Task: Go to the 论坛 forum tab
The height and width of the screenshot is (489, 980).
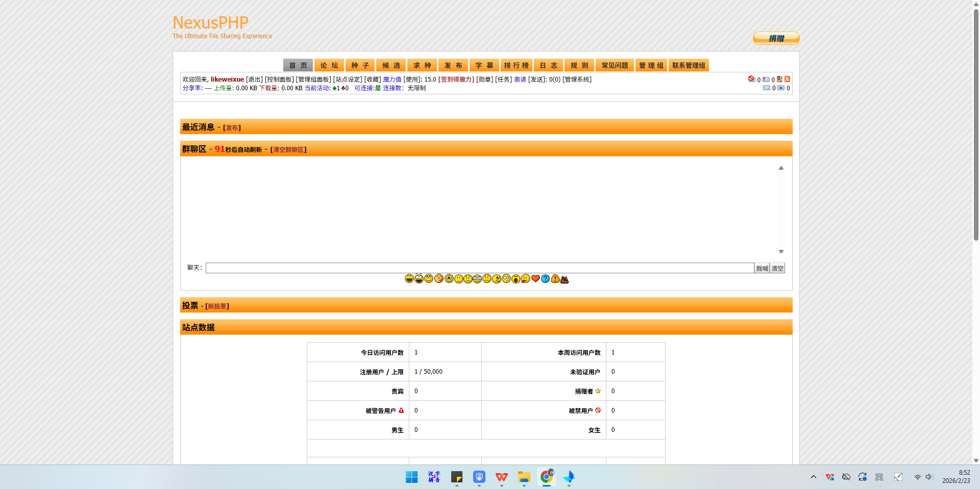Action: [x=329, y=65]
